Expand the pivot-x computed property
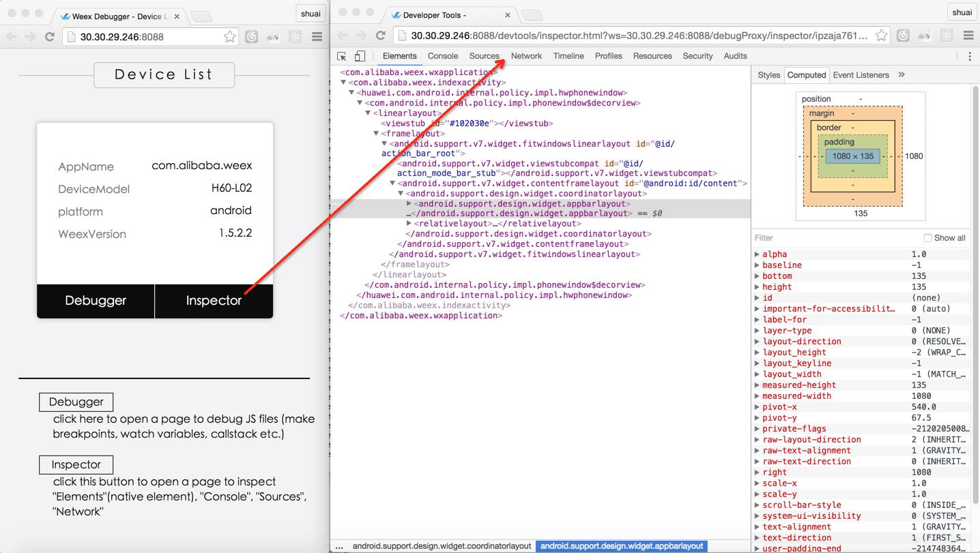 tap(757, 407)
